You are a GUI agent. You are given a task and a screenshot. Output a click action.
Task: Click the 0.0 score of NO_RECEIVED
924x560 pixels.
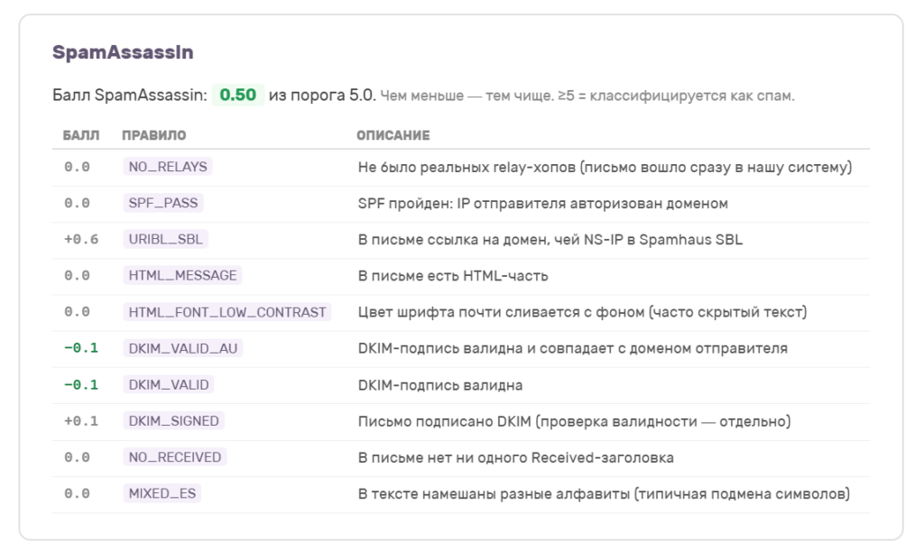pos(78,457)
